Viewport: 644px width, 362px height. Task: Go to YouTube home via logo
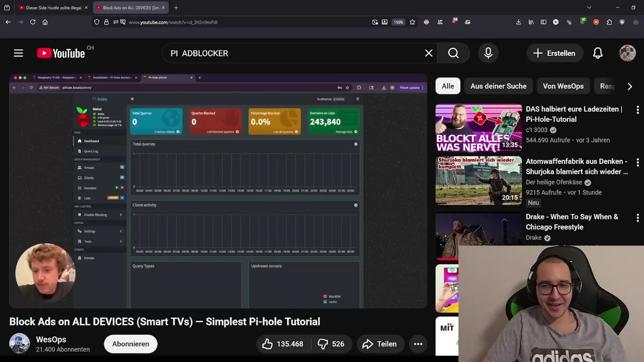(61, 53)
